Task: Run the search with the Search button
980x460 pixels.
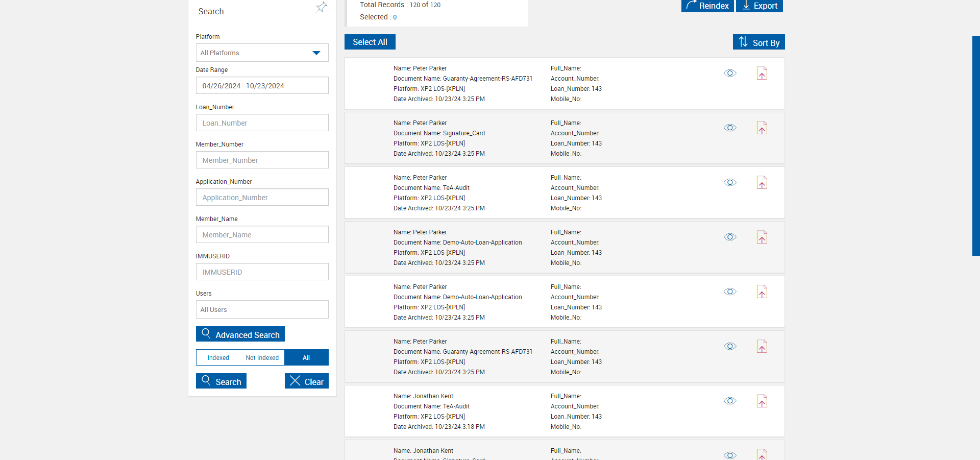Action: (221, 381)
